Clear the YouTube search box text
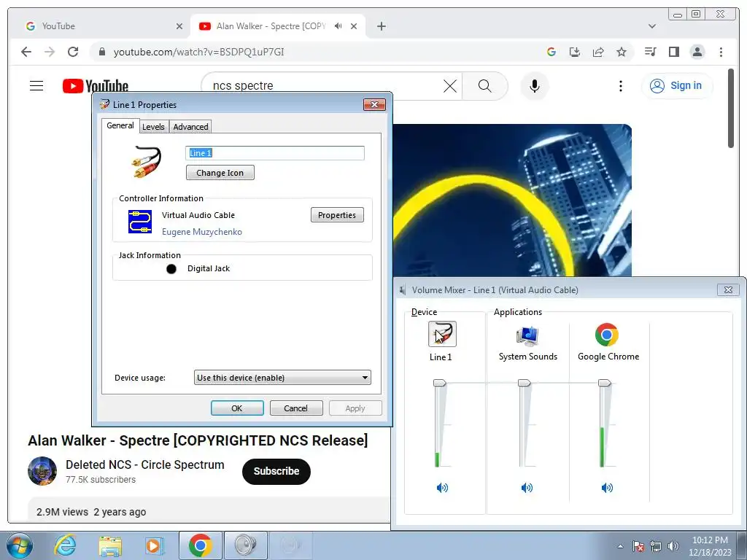 point(449,86)
